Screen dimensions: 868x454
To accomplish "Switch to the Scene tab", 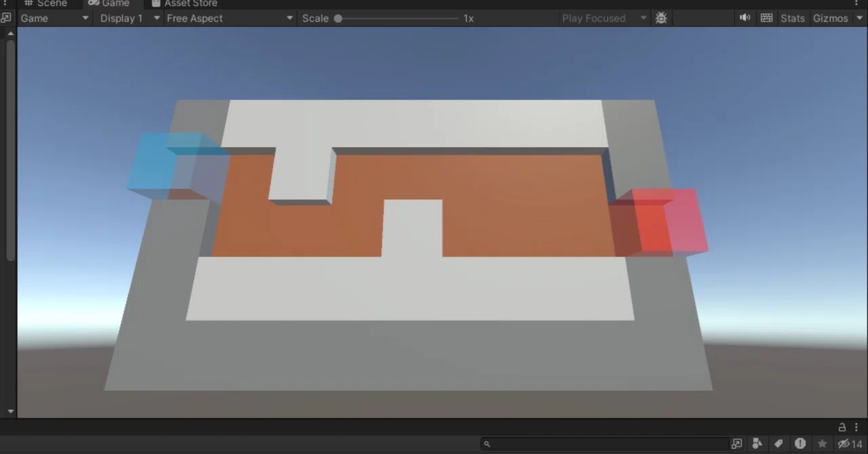I will [x=45, y=3].
